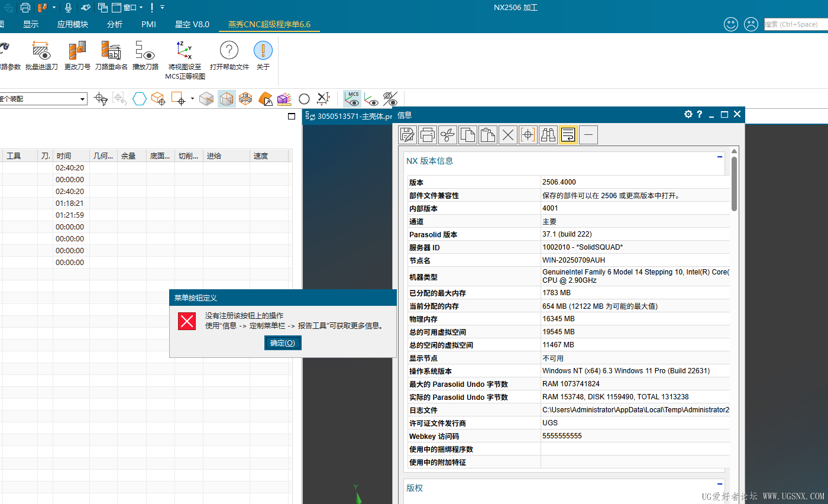Toggle the crossed-out eye hide button
The width and height of the screenshot is (828, 504).
pyautogui.click(x=390, y=99)
